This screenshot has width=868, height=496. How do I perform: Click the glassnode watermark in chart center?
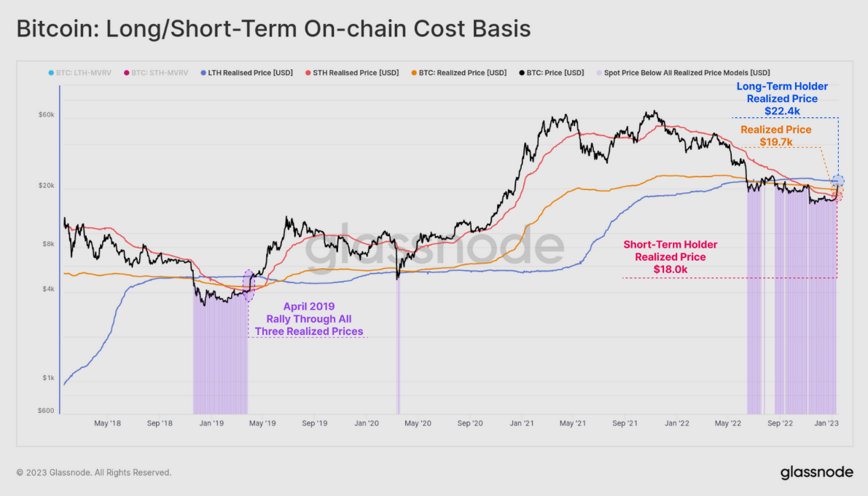(434, 249)
